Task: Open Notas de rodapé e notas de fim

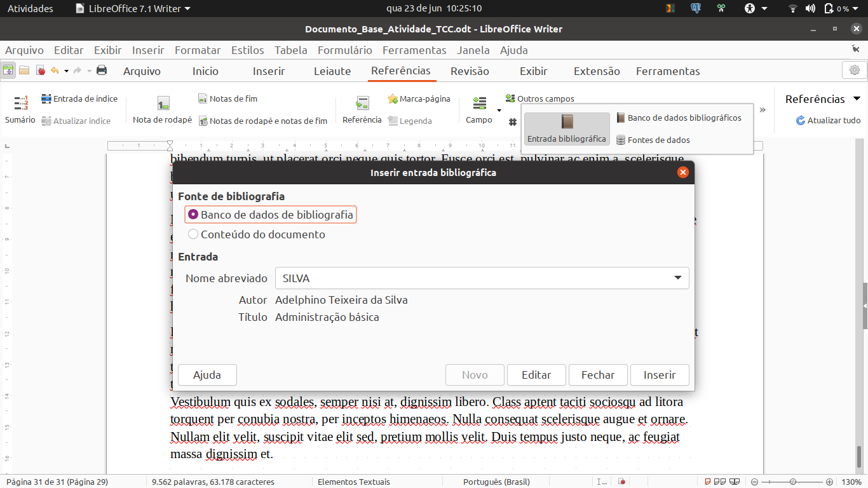Action: [x=262, y=121]
